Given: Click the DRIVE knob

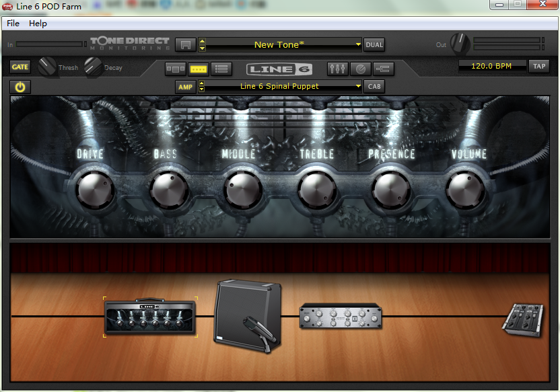Looking at the screenshot, I should tap(95, 190).
